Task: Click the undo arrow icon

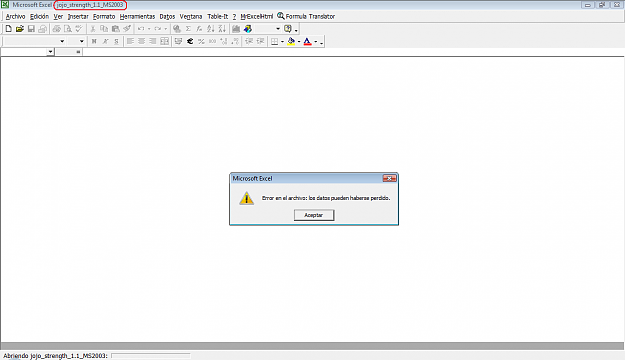Action: tap(141, 29)
